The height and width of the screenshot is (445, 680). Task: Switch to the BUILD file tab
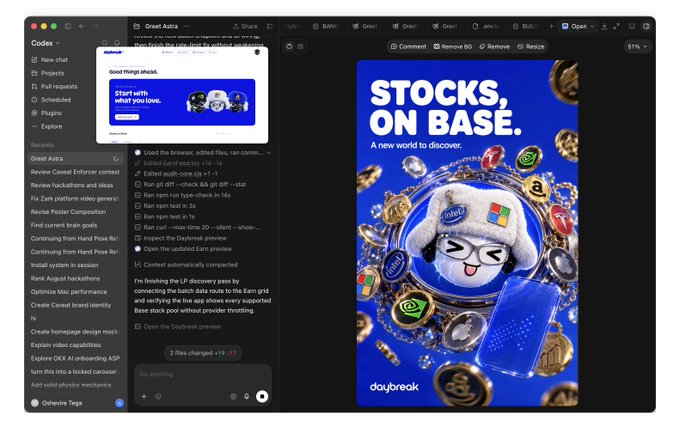[x=525, y=26]
